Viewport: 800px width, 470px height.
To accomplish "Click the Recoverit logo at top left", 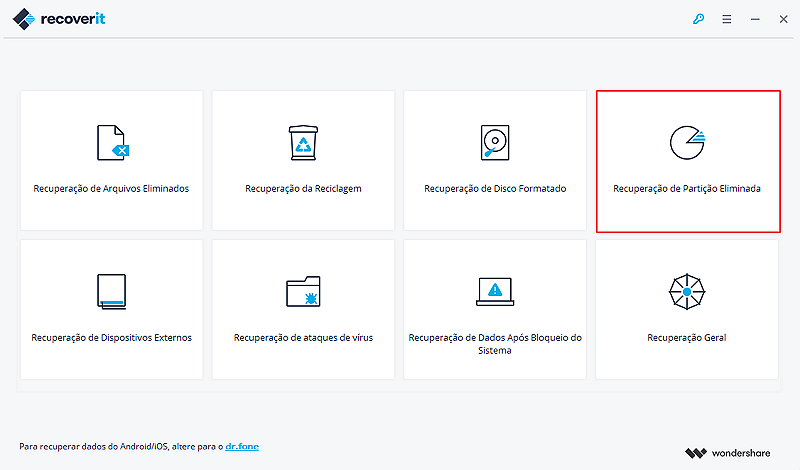I will click(x=59, y=19).
